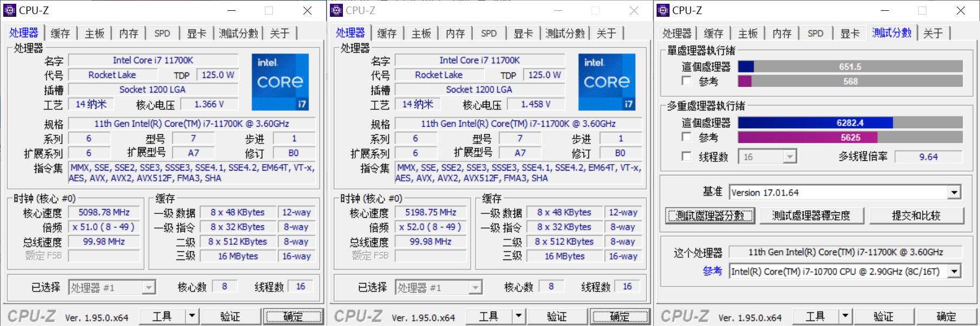The height and width of the screenshot is (326, 980).
Task: Click 1.458 V core voltage field
Action: (536, 104)
